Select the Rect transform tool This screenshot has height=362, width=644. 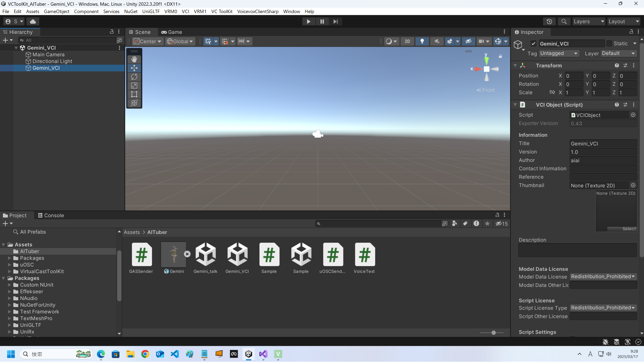pyautogui.click(x=134, y=94)
